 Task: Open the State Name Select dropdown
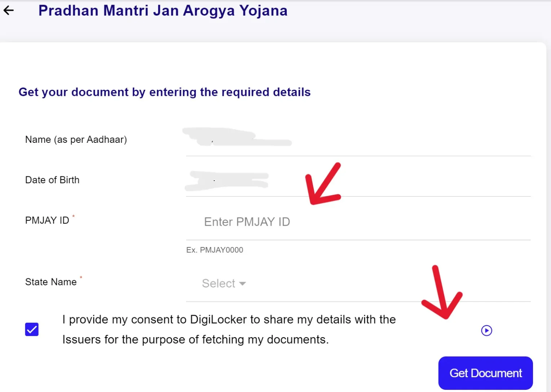pyautogui.click(x=224, y=283)
